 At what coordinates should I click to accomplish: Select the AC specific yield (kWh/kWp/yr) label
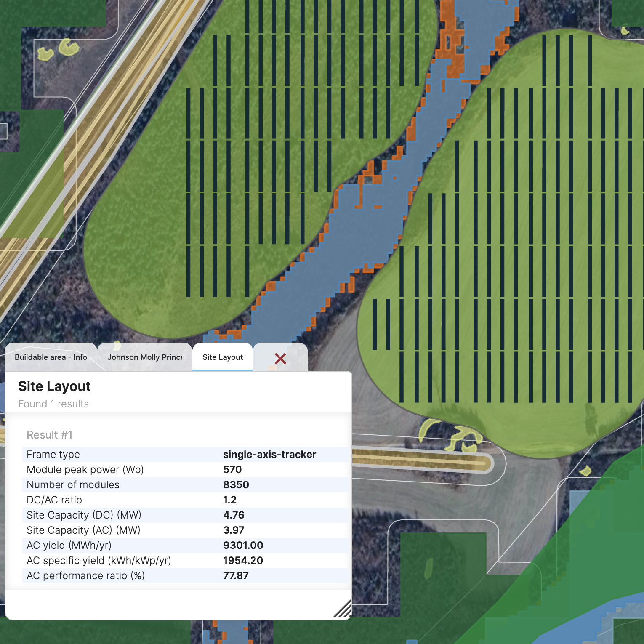coord(99,561)
